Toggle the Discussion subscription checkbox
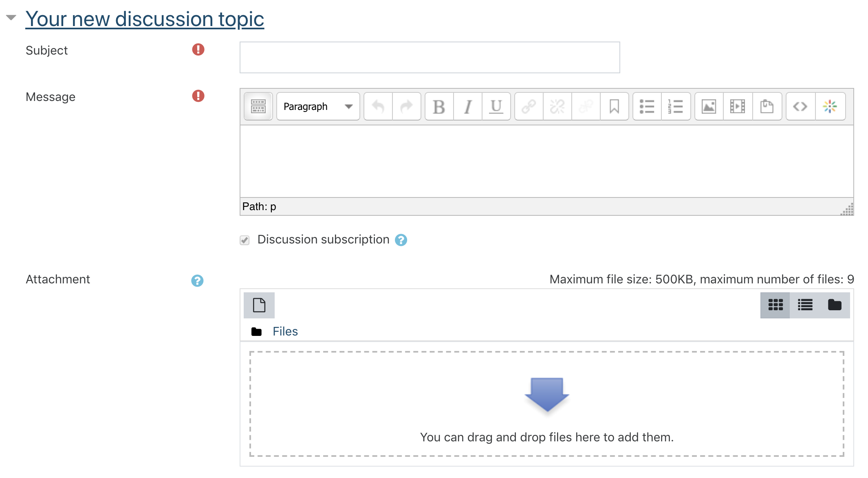This screenshot has width=868, height=478. point(245,240)
